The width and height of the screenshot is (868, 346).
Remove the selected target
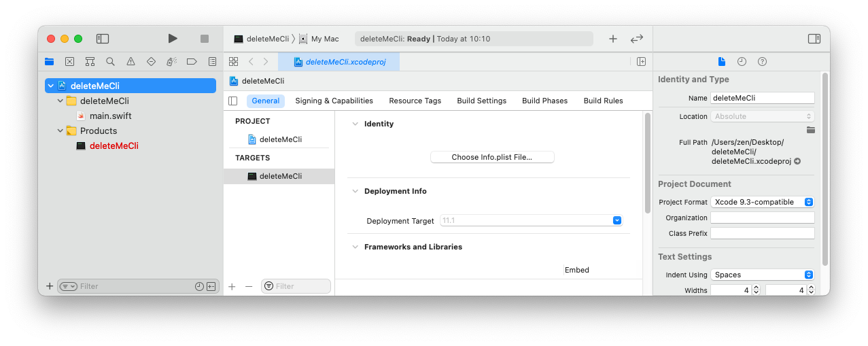249,286
